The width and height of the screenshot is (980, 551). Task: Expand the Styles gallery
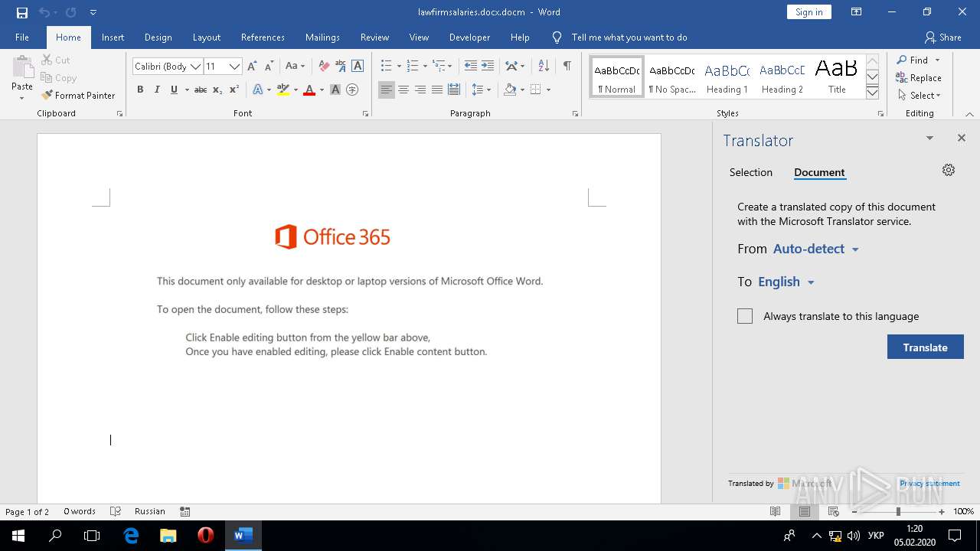[x=872, y=93]
